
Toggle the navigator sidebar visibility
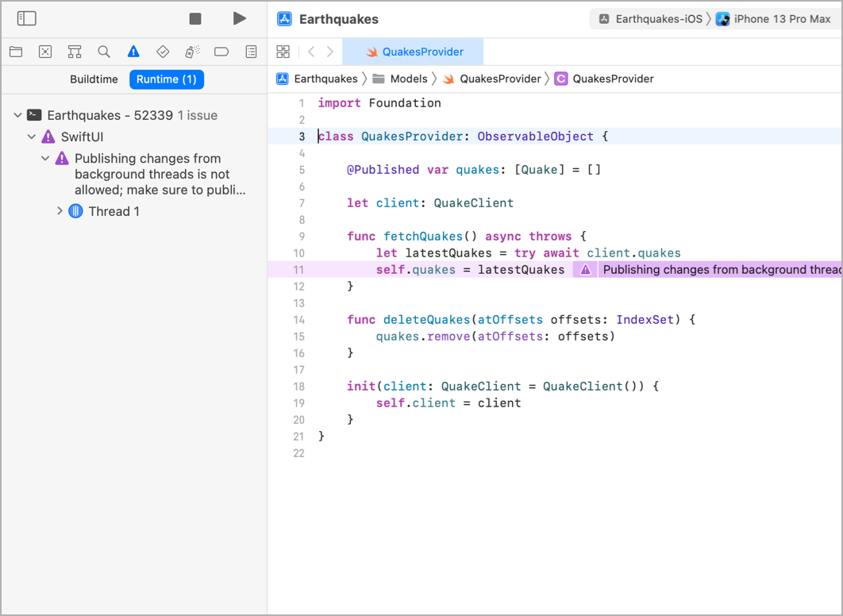tap(26, 17)
